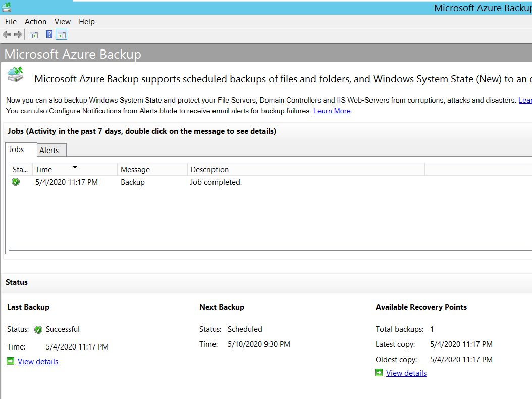Click the Time column header label

coord(44,169)
